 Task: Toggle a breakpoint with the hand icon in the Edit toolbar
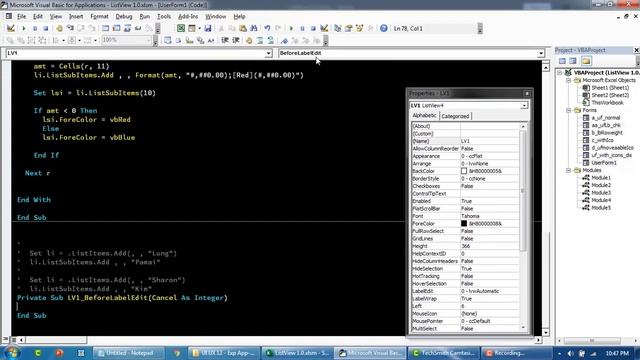pyautogui.click(x=249, y=40)
